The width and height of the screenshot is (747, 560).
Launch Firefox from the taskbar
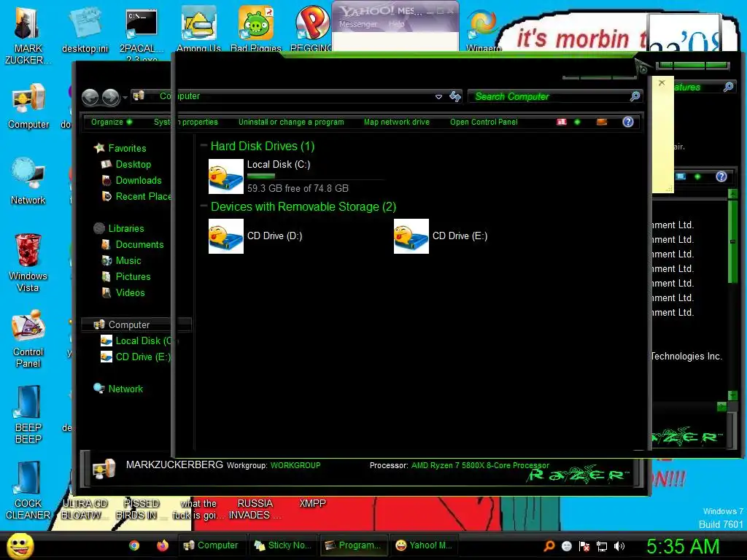click(163, 545)
